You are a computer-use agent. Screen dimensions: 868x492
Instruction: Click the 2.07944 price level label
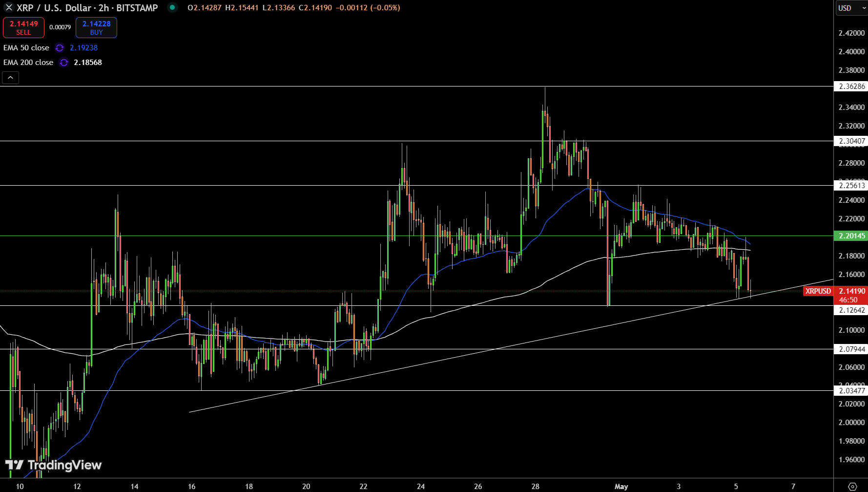pyautogui.click(x=851, y=349)
